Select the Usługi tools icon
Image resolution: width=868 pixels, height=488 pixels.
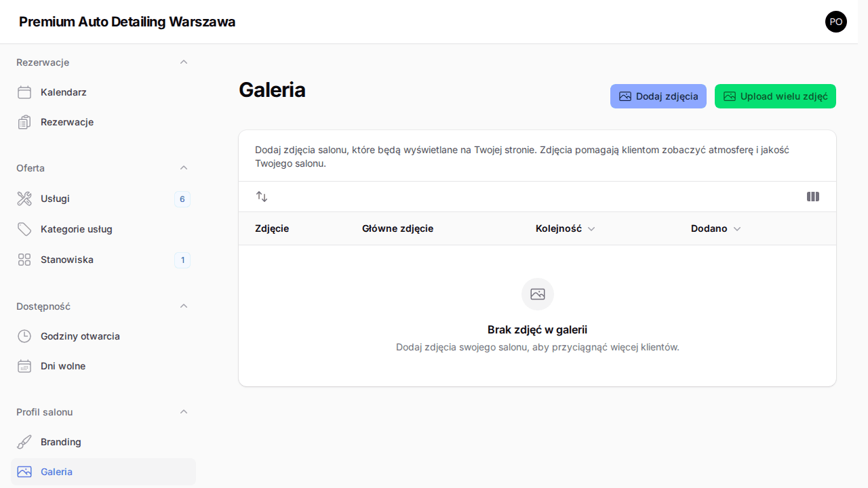(x=24, y=199)
